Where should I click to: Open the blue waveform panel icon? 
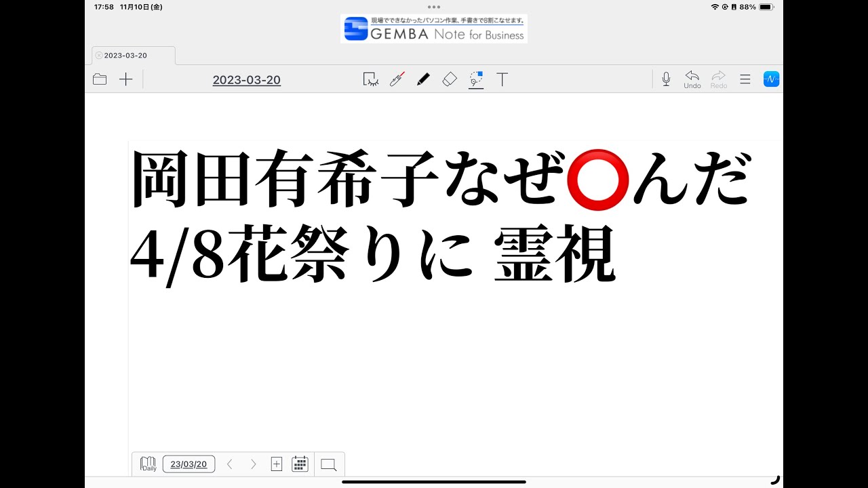[771, 79]
